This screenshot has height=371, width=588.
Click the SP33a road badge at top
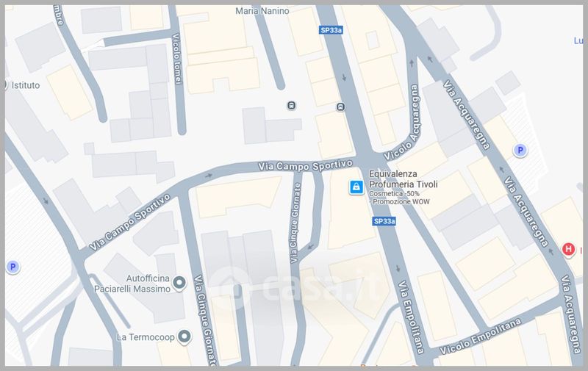click(331, 31)
